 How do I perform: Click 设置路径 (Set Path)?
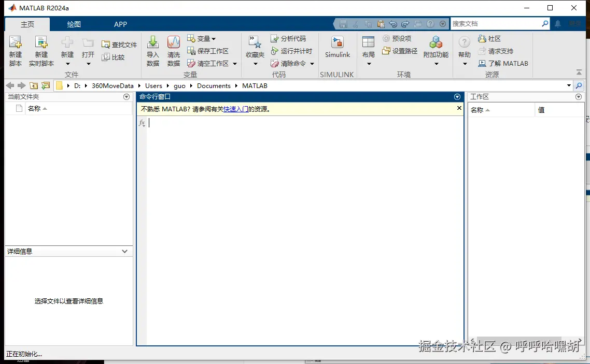point(400,51)
